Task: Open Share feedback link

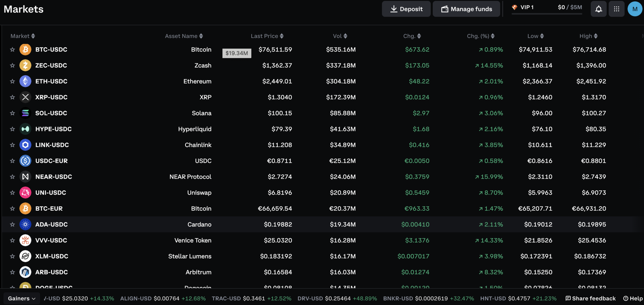Action: click(x=590, y=298)
